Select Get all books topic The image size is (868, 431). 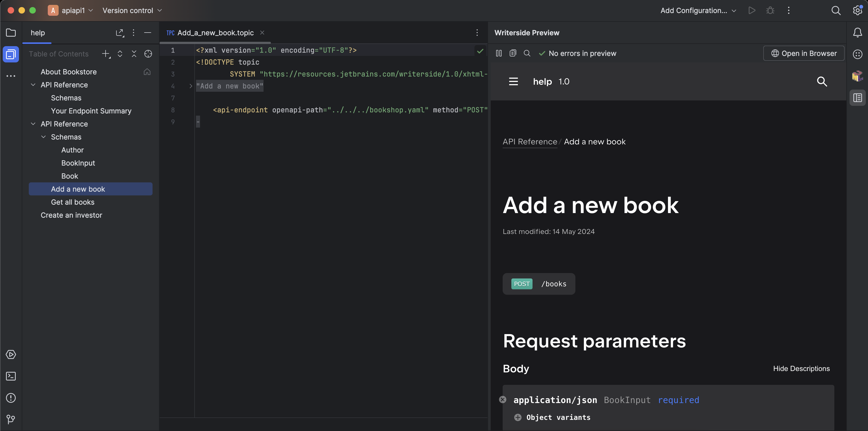[72, 202]
